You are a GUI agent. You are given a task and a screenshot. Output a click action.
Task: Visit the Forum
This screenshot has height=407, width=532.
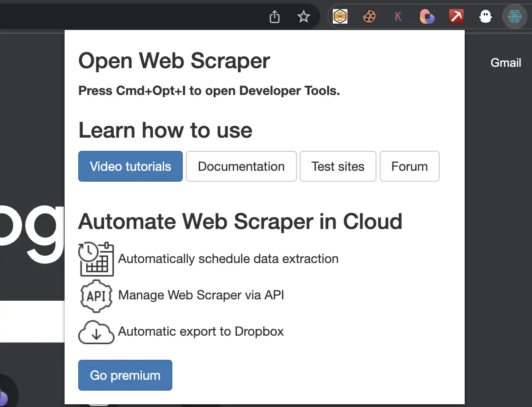(x=409, y=166)
